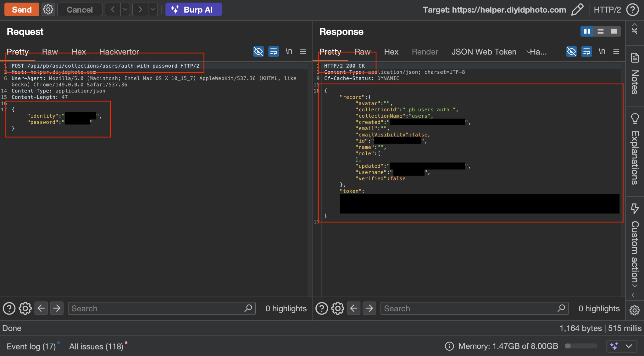644x356 pixels.
Task: Toggle word wrap in the Response panel
Action: [586, 52]
